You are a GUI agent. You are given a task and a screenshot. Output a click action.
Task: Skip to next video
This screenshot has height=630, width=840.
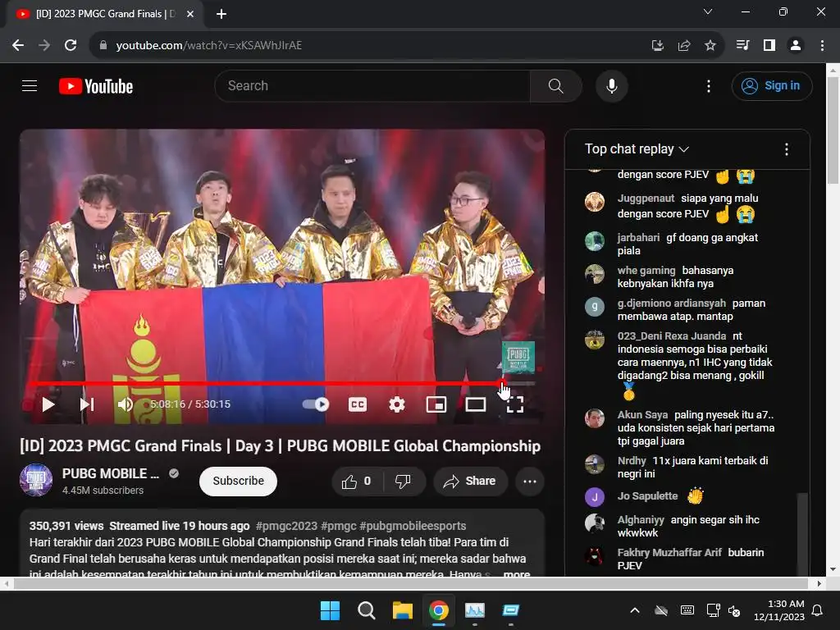tap(87, 404)
